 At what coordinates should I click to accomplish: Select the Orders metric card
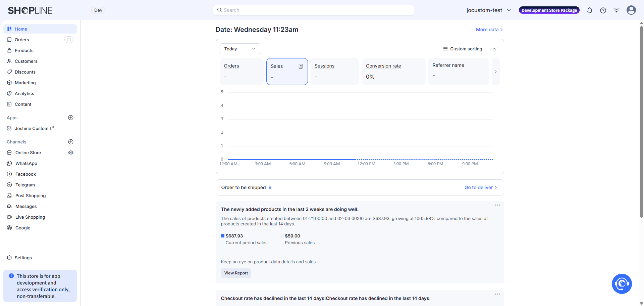pos(241,72)
